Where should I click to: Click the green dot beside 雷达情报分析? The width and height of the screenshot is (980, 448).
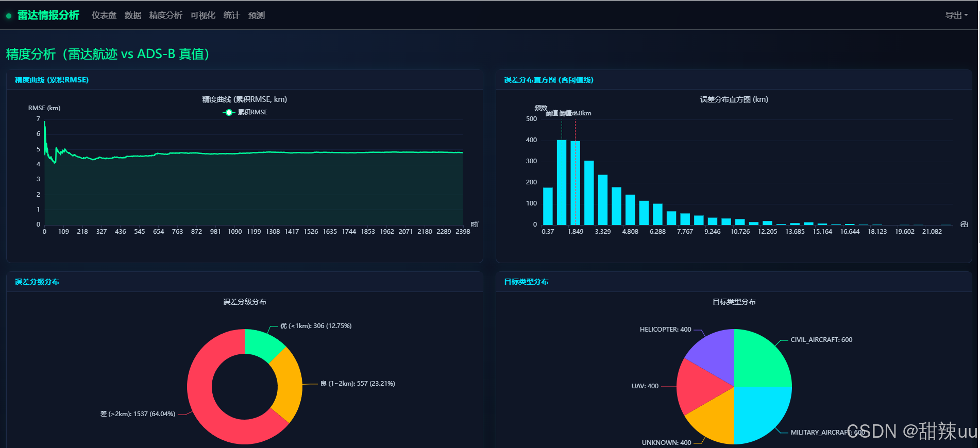9,16
